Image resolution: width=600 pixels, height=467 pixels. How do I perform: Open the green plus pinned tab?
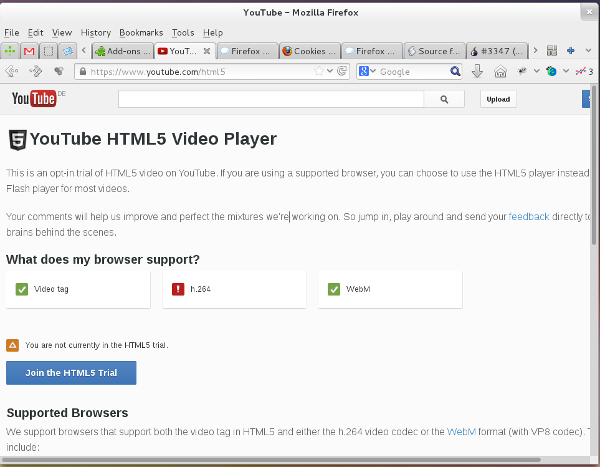[10, 51]
